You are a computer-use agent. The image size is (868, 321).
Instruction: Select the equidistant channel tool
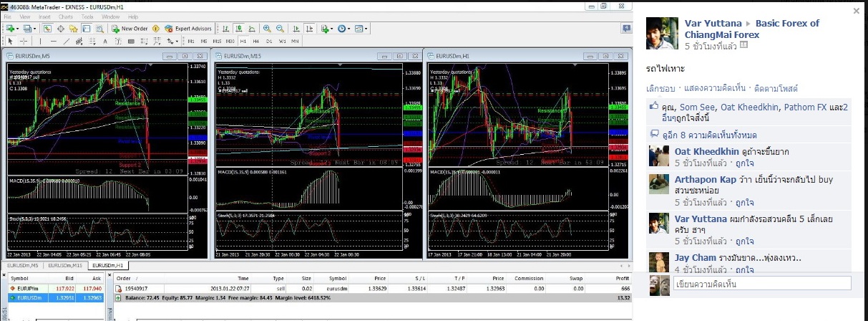tap(79, 41)
